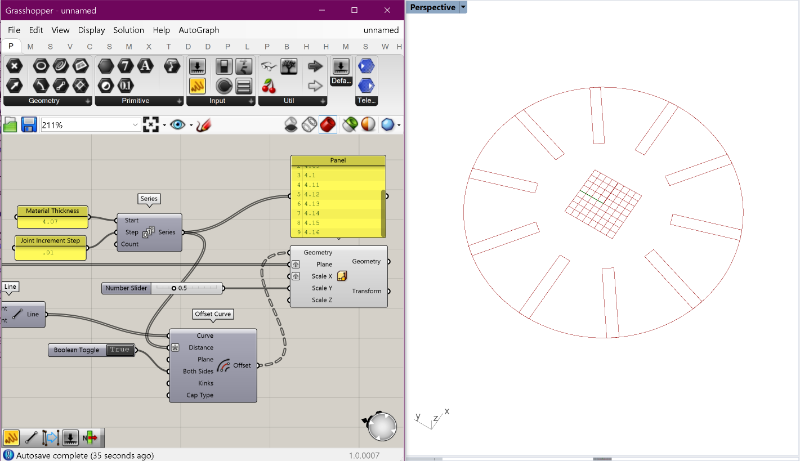800x461 pixels.
Task: Enable the no-preview (bowl) display mode
Action: click(291, 124)
